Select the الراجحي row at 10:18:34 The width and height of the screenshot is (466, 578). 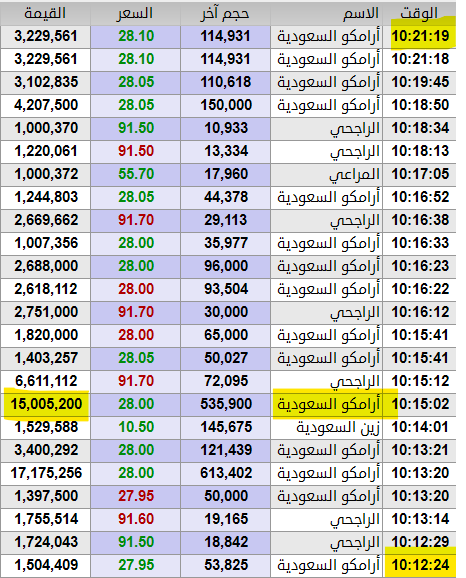[228, 128]
